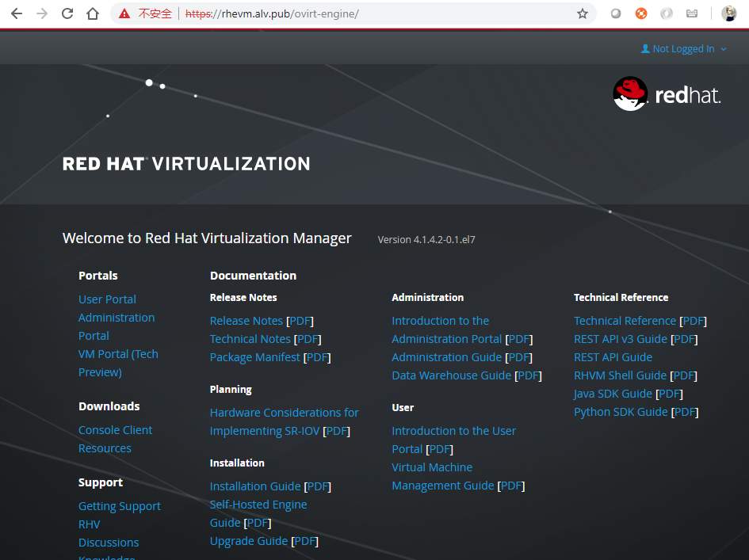This screenshot has height=560, width=749.
Task: Open the Python SDK Guide link
Action: (x=621, y=412)
